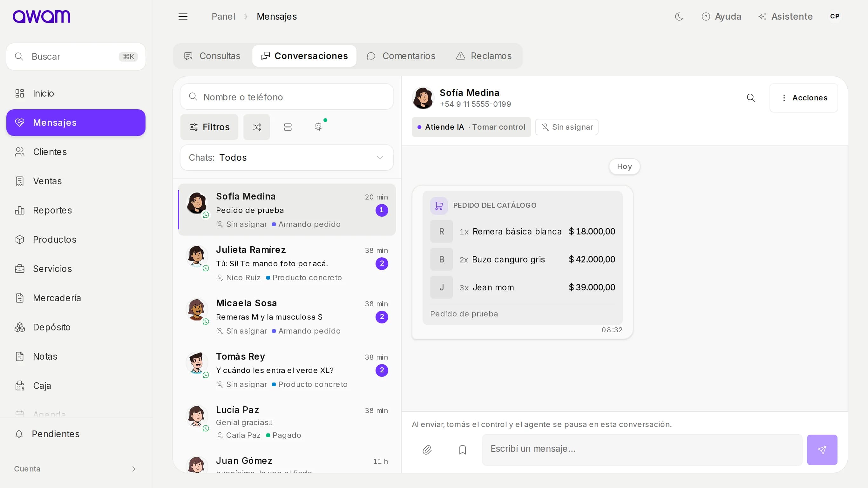Click the bookmark saved replies icon
Screen dimensions: 868x488
(463, 450)
